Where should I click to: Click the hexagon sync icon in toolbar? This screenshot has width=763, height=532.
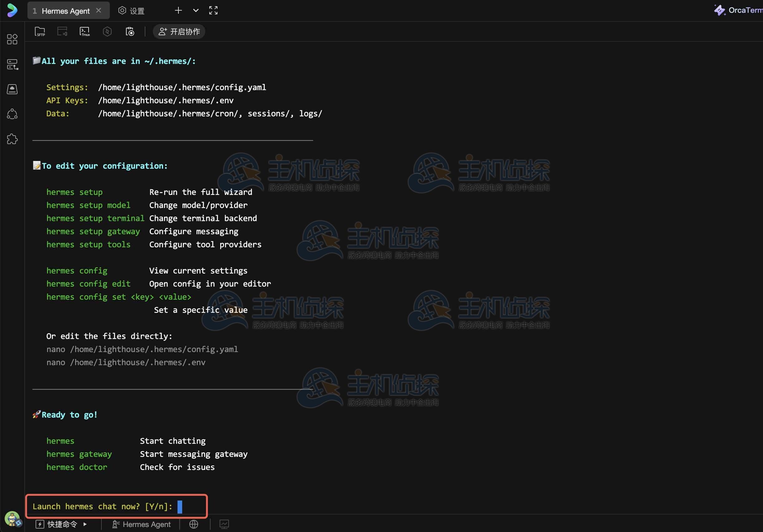pyautogui.click(x=107, y=31)
